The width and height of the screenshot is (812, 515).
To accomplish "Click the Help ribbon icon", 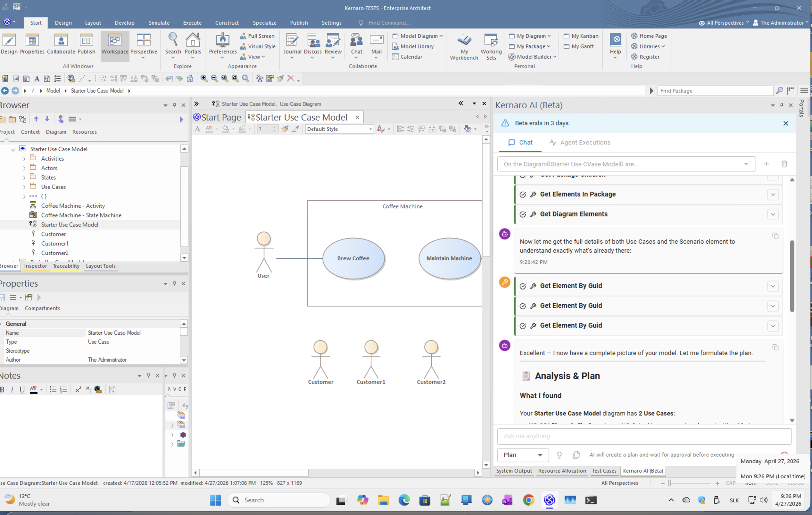I will click(615, 46).
